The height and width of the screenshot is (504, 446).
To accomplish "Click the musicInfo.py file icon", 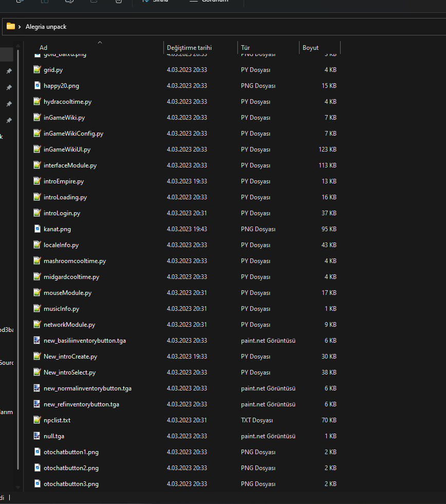I will click(38, 308).
